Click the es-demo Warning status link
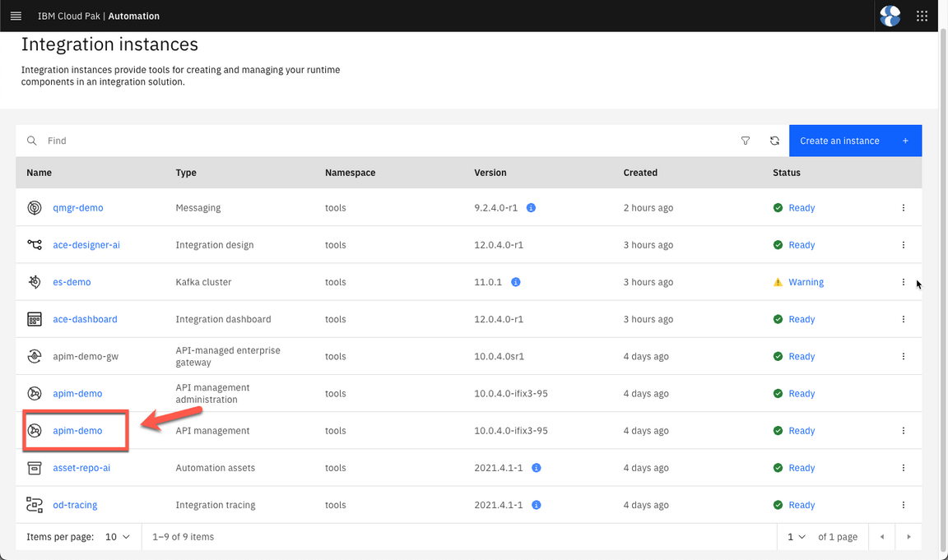 coord(806,282)
